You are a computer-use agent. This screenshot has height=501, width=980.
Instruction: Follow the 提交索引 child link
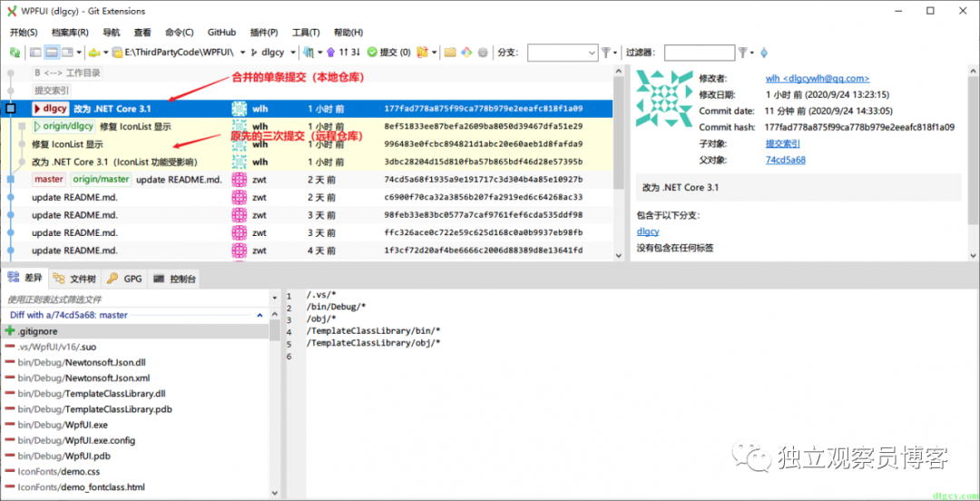(782, 143)
